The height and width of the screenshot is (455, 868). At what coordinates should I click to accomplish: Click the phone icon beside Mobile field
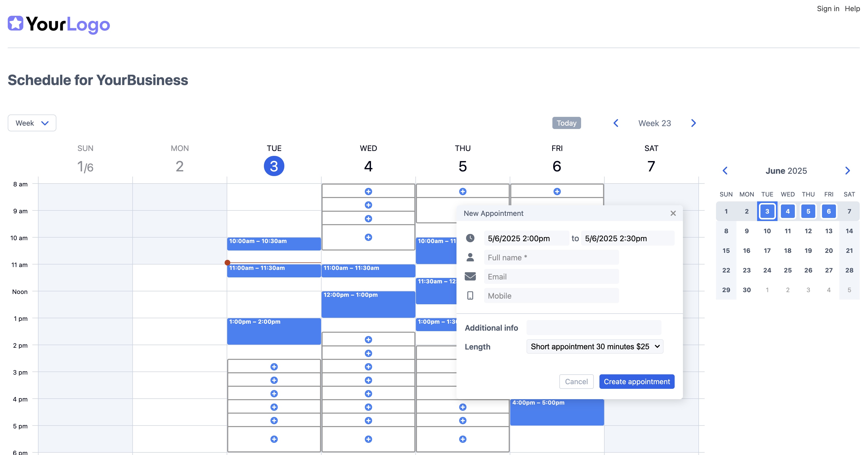point(470,295)
